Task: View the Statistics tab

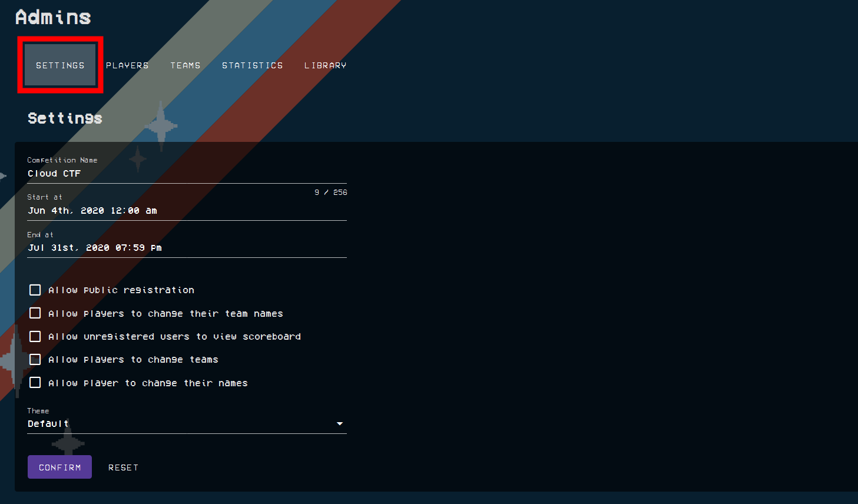Action: 252,65
